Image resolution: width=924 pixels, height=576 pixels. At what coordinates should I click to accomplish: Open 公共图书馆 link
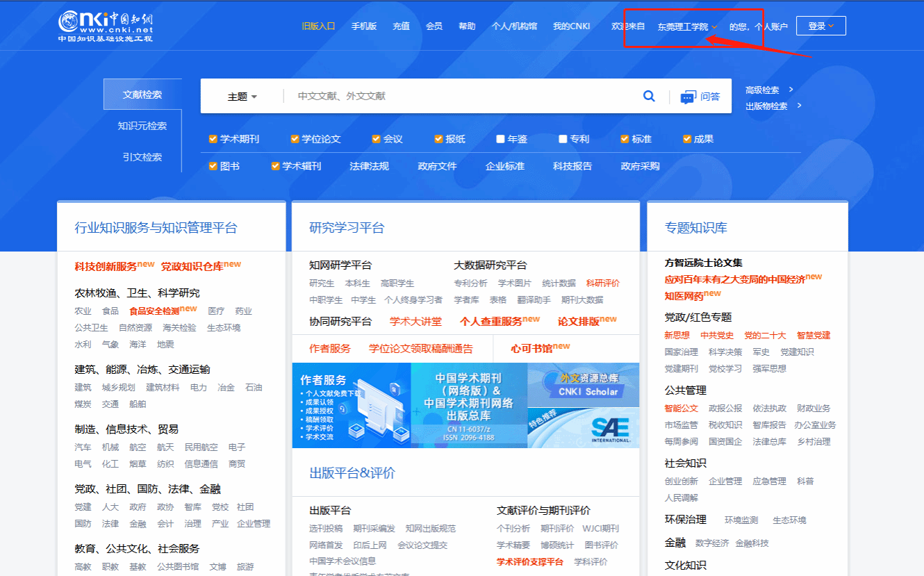point(178,567)
